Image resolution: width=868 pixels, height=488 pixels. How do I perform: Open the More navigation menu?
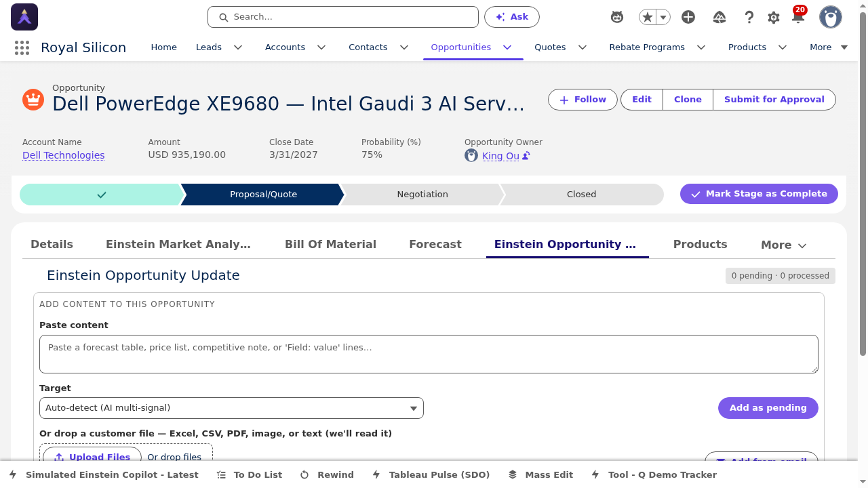pyautogui.click(x=829, y=47)
